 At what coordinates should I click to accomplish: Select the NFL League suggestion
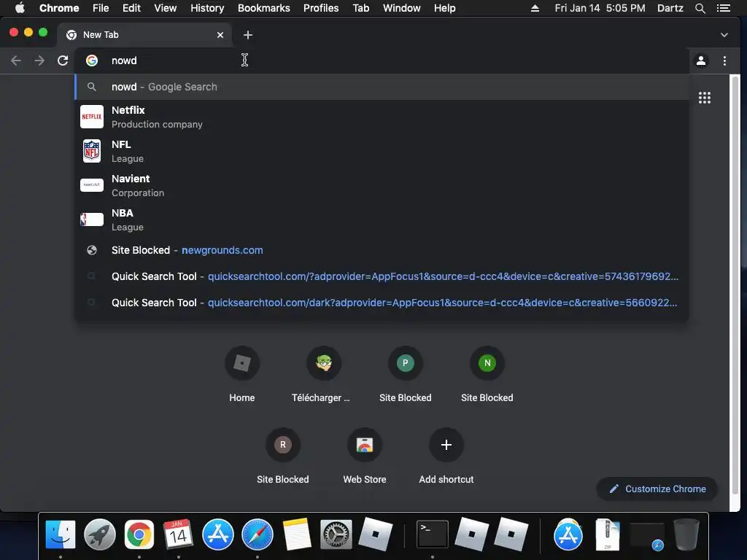[x=382, y=151]
